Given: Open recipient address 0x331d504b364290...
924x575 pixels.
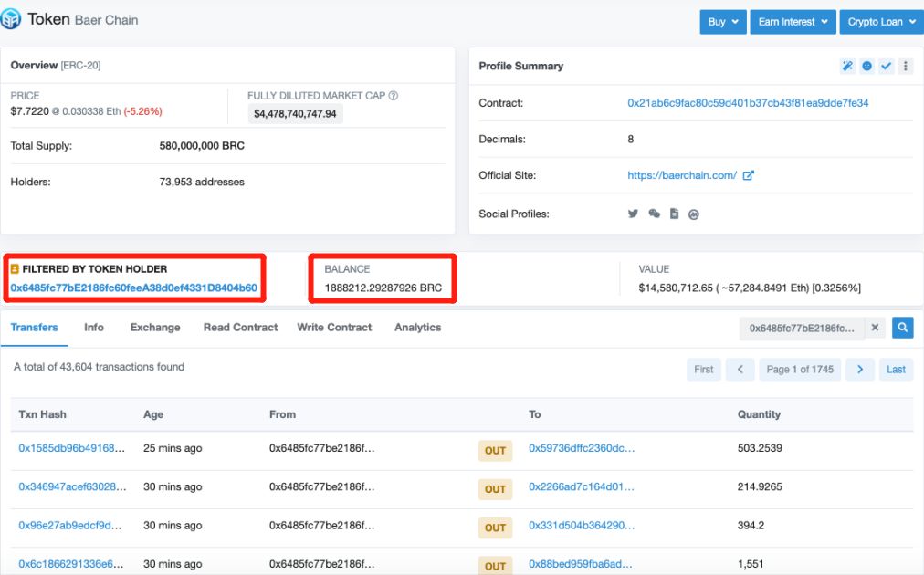Looking at the screenshot, I should (x=582, y=525).
